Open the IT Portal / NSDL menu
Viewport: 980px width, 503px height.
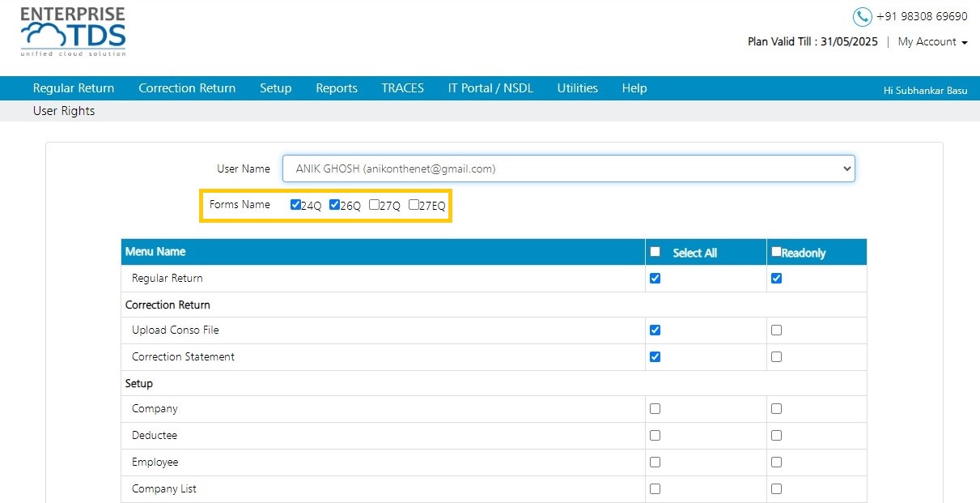coord(490,88)
